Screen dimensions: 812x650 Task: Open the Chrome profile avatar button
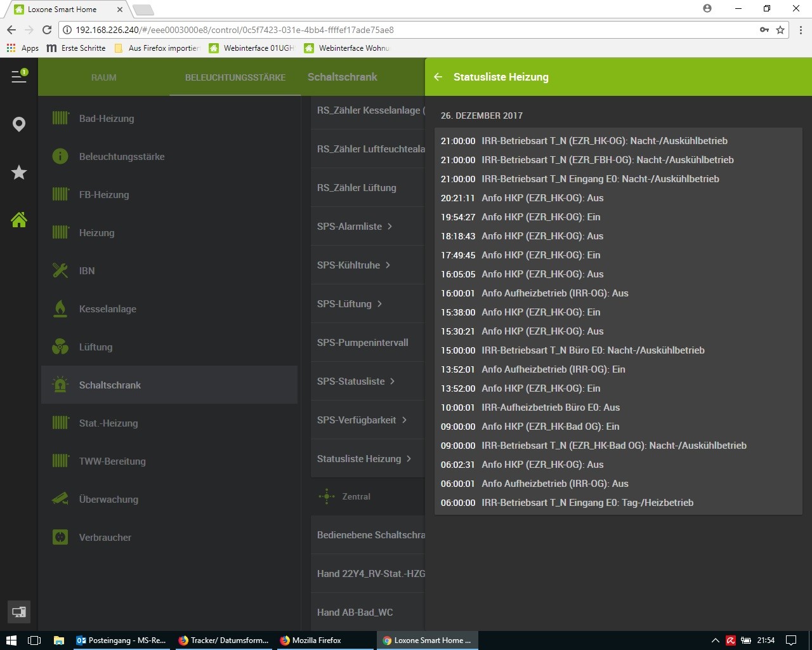pos(707,8)
